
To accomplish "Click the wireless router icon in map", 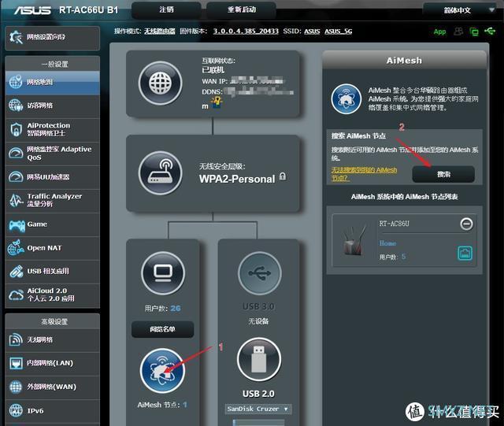I will tap(161, 173).
